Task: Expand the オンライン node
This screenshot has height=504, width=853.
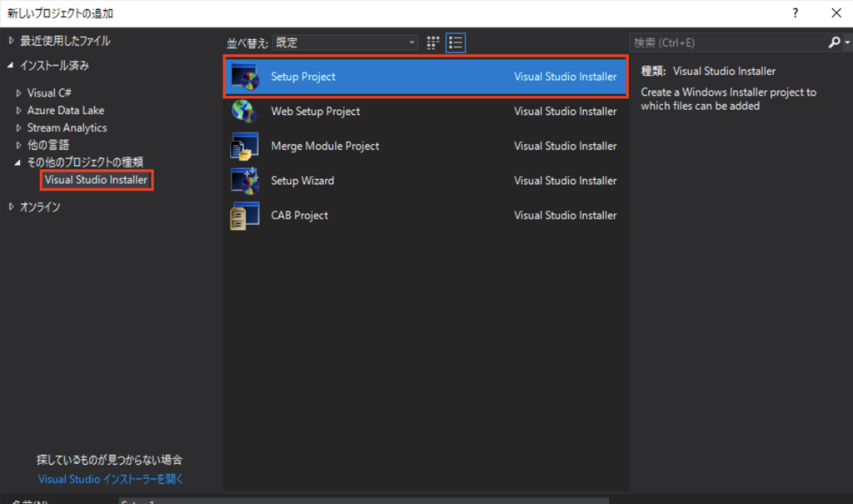Action: pyautogui.click(x=11, y=207)
